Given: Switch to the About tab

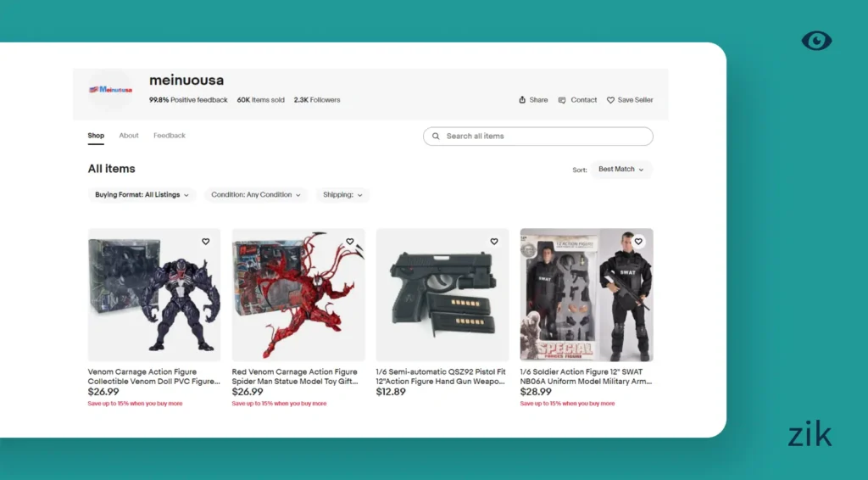Looking at the screenshot, I should [x=129, y=136].
